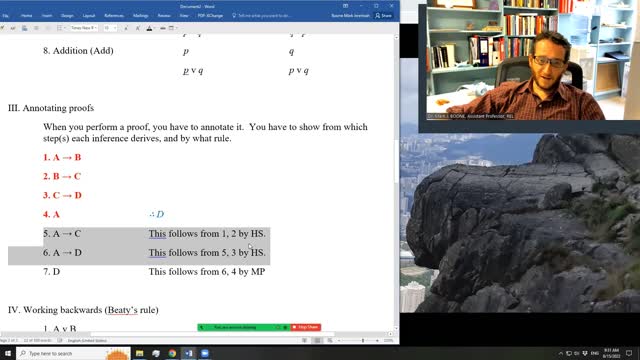This screenshot has width=640, height=360.
Task: Click the text '5. A → C'
Action: click(x=62, y=233)
